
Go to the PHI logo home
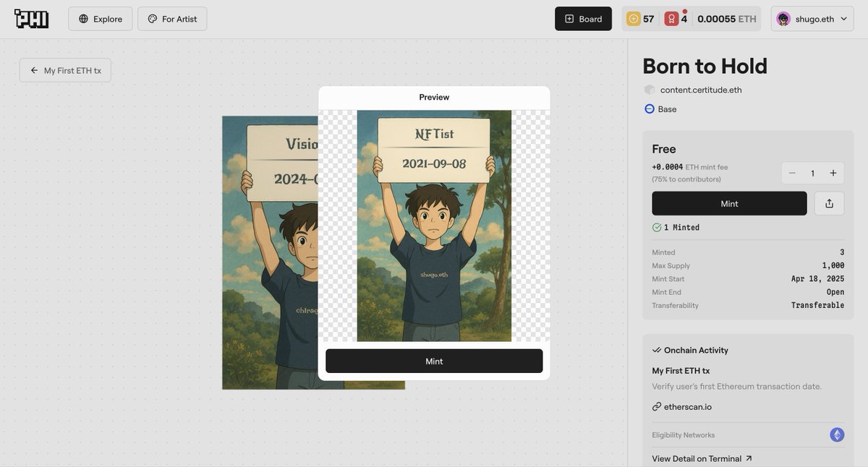coord(31,19)
